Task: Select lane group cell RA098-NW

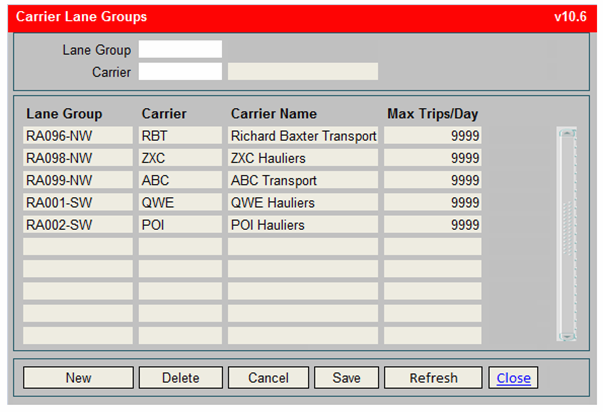Action: tap(78, 158)
